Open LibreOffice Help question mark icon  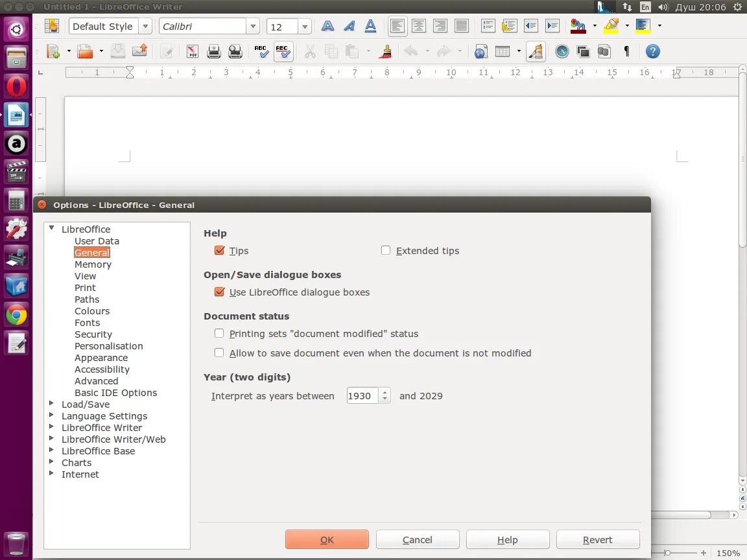[x=653, y=51]
